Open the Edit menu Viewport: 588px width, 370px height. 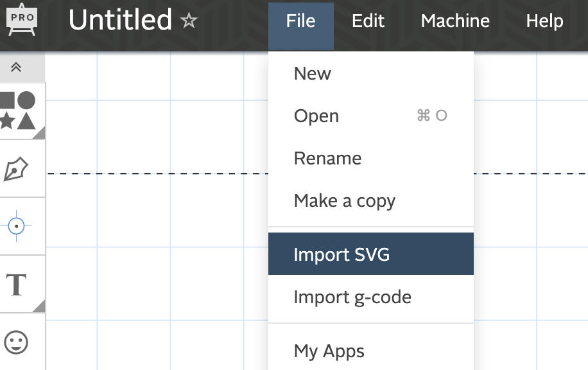tap(368, 21)
